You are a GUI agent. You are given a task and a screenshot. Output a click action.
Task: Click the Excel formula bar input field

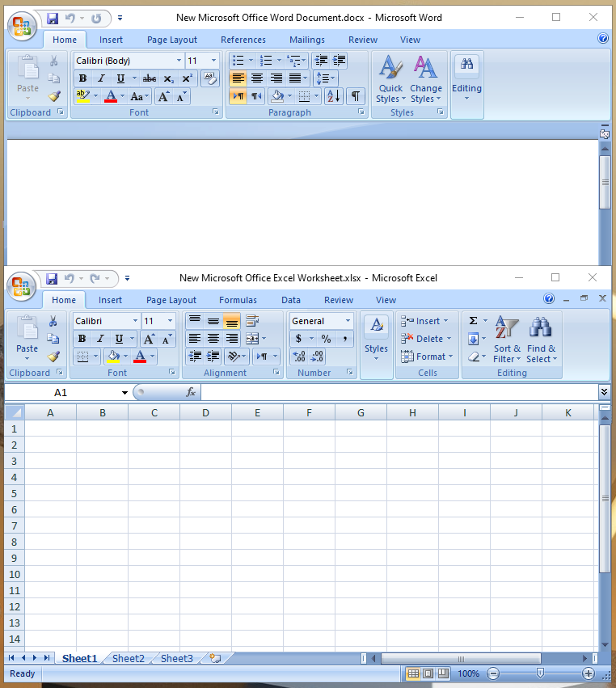399,392
